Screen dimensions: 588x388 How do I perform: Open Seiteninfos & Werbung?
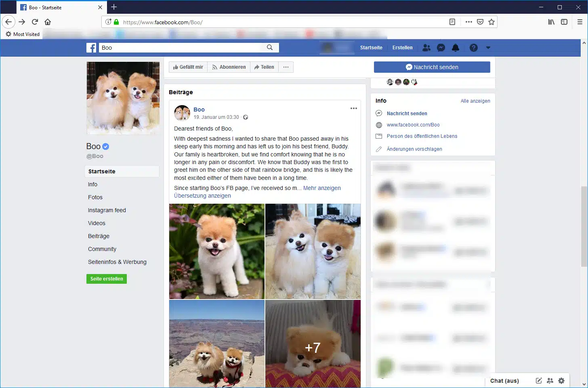(x=118, y=262)
